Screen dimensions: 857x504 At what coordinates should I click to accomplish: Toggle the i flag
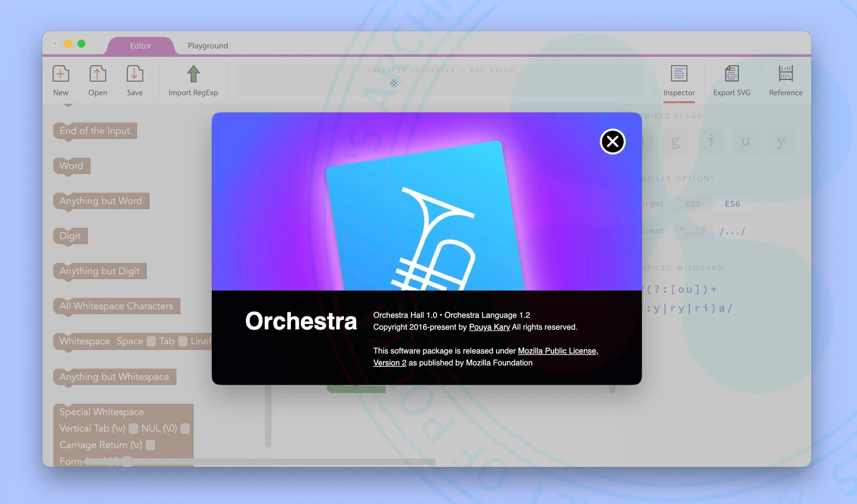coord(710,141)
